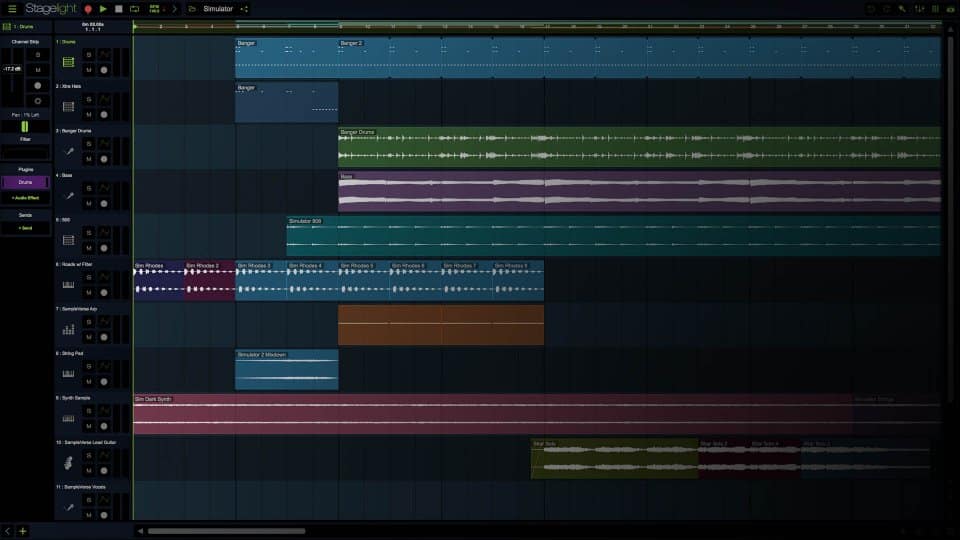Expand the transport options chevron arrow
The height and width of the screenshot is (540, 960).
(174, 9)
